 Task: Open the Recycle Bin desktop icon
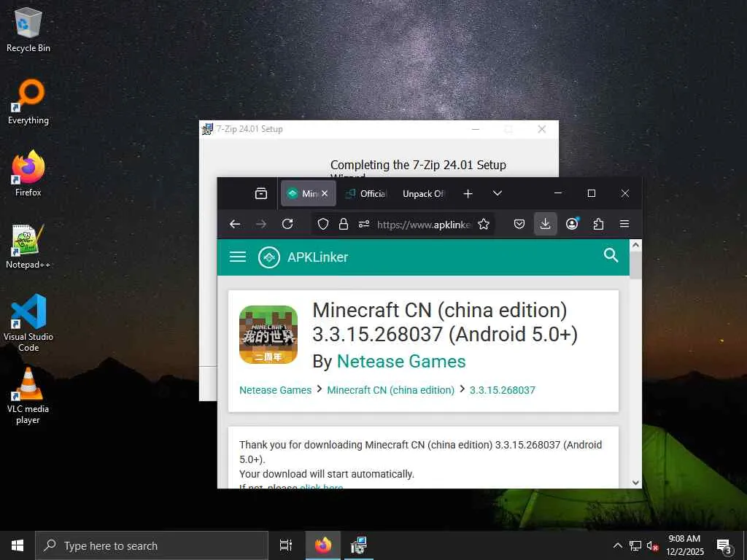(x=28, y=29)
